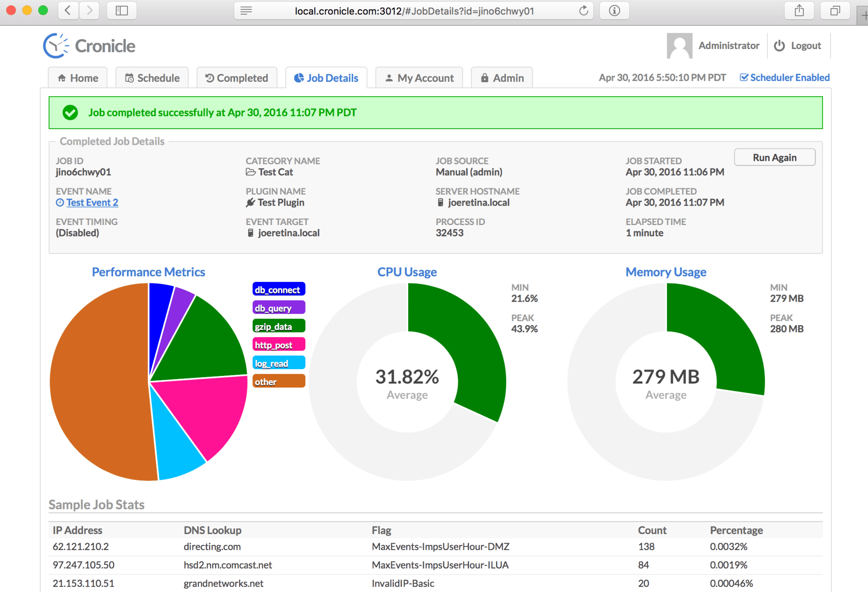Switch to the Schedule tab
This screenshot has width=868, height=592.
pos(152,78)
